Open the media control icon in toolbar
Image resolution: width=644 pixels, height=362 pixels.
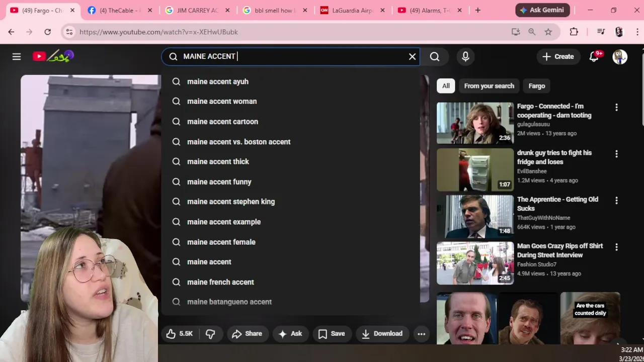[x=601, y=32]
